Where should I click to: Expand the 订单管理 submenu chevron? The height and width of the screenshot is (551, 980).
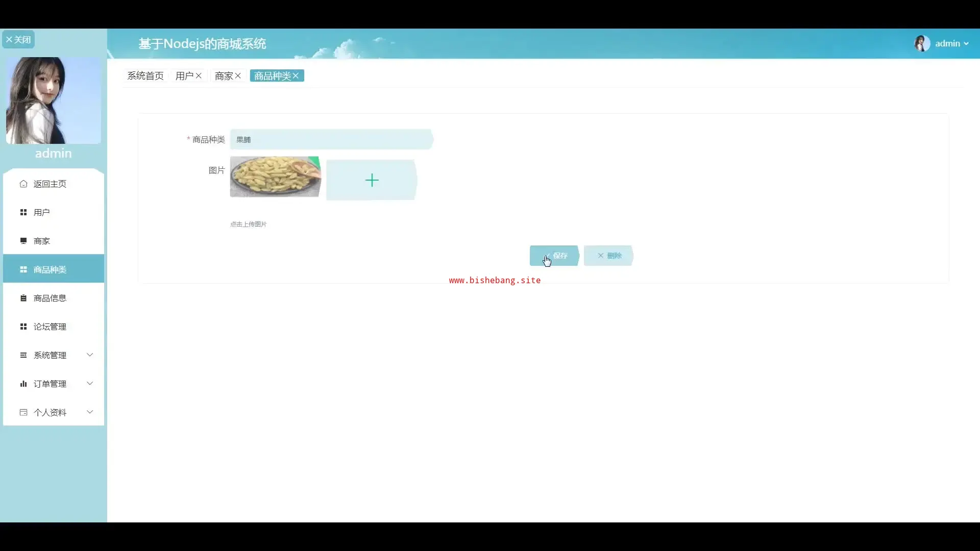90,383
